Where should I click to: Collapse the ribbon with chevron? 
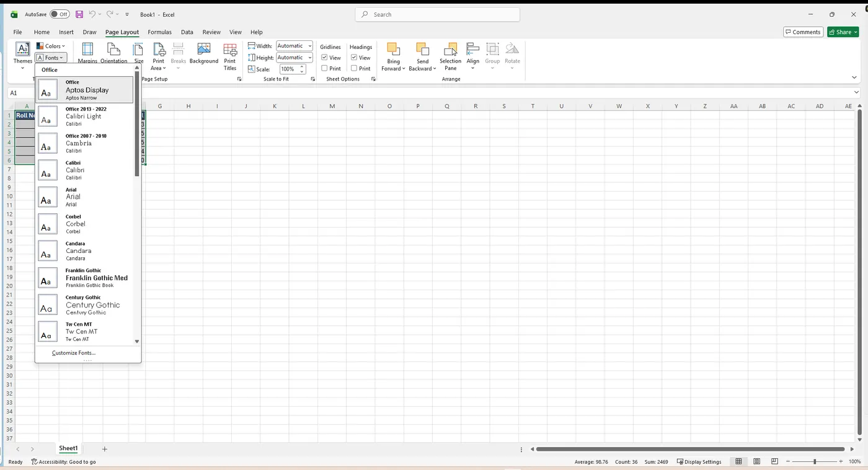[x=854, y=78]
